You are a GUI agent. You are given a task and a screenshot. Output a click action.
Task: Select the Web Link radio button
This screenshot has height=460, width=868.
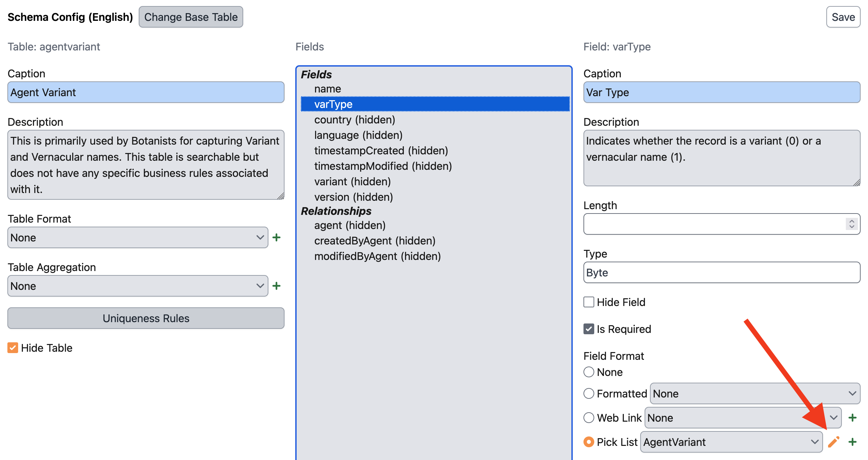pos(589,418)
